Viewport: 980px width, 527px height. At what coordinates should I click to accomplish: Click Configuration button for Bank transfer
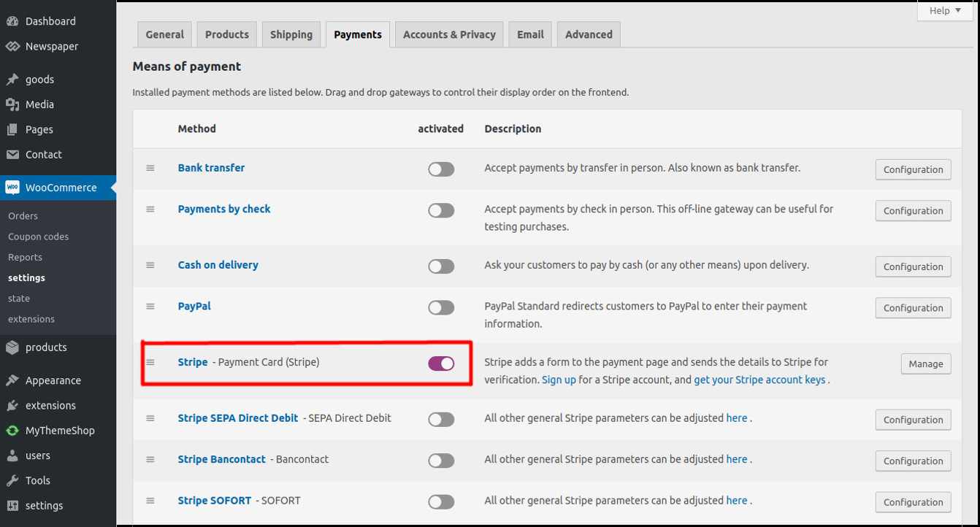913,169
